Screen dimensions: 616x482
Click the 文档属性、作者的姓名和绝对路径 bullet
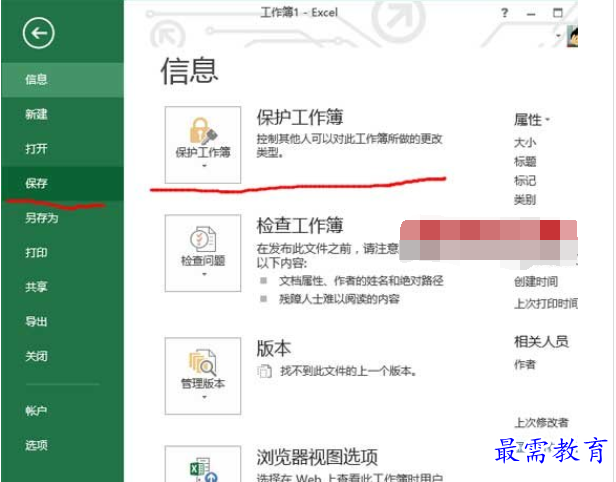[361, 281]
